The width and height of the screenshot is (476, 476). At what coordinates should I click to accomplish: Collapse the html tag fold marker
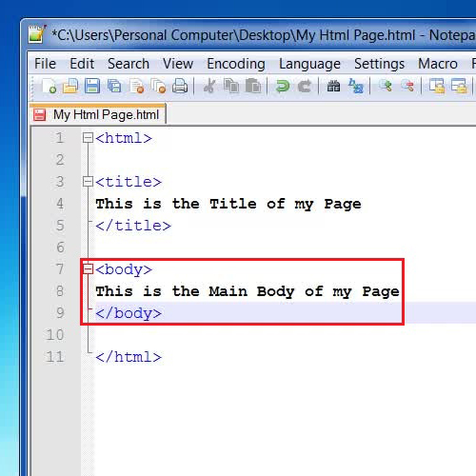point(88,138)
